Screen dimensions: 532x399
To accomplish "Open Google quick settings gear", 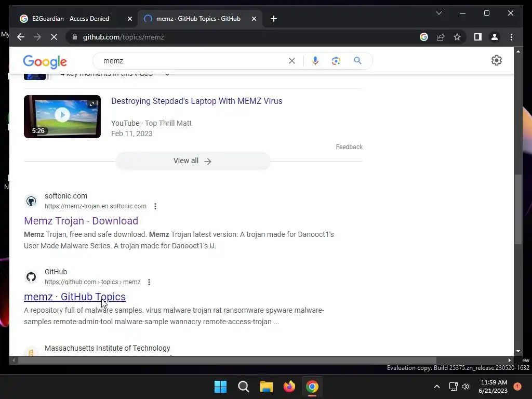I will [x=496, y=60].
